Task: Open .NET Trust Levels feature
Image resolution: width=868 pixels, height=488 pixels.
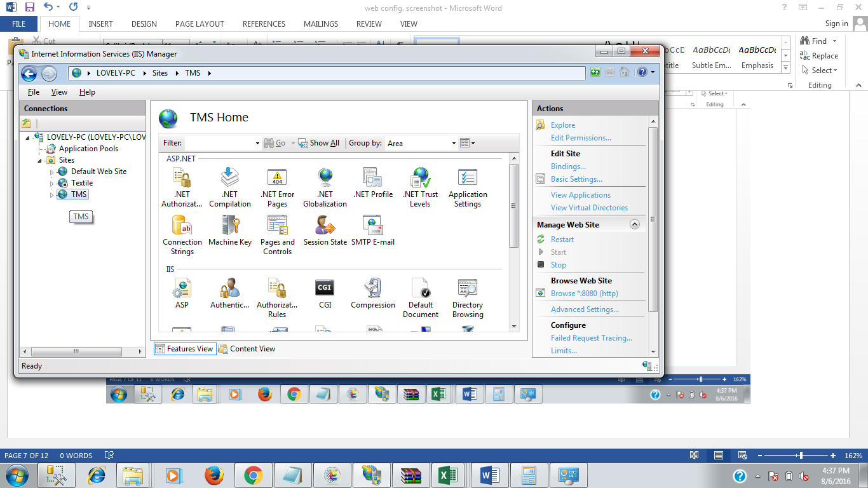Action: 420,187
